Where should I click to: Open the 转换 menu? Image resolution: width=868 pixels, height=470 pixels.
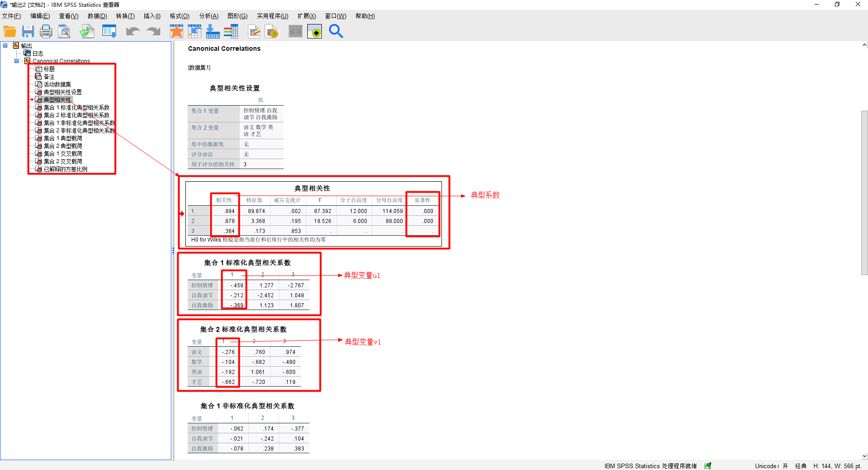click(125, 16)
